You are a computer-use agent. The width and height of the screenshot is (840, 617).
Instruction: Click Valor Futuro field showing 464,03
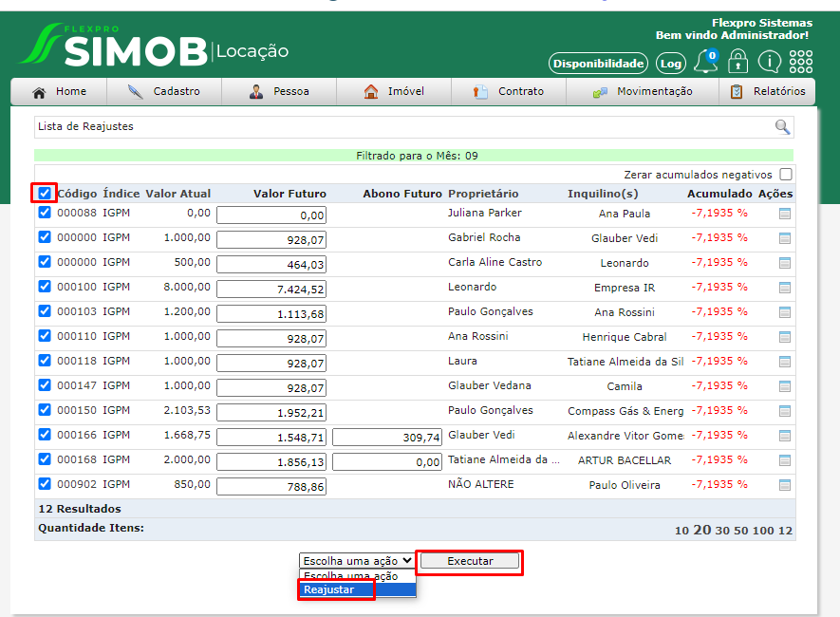pyautogui.click(x=271, y=265)
